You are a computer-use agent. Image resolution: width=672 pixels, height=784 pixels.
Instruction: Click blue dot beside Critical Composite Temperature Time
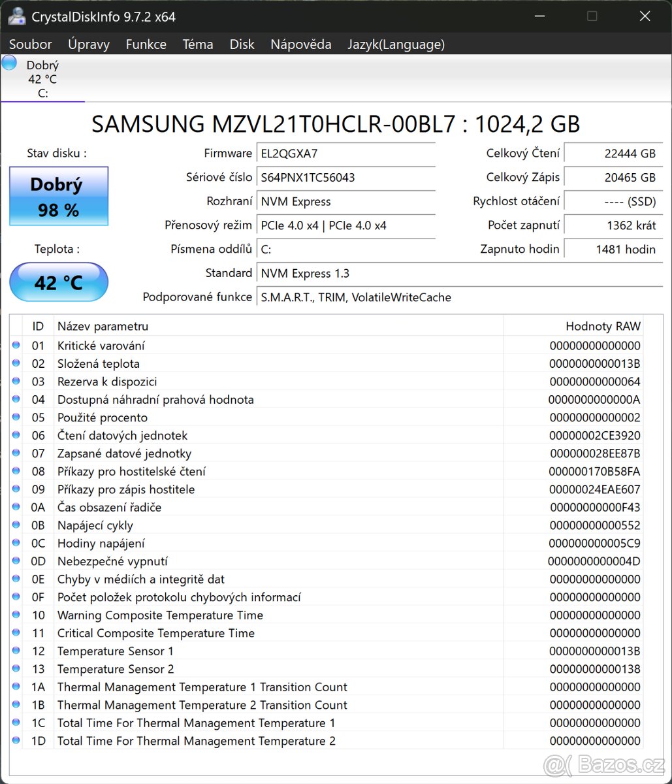point(16,633)
